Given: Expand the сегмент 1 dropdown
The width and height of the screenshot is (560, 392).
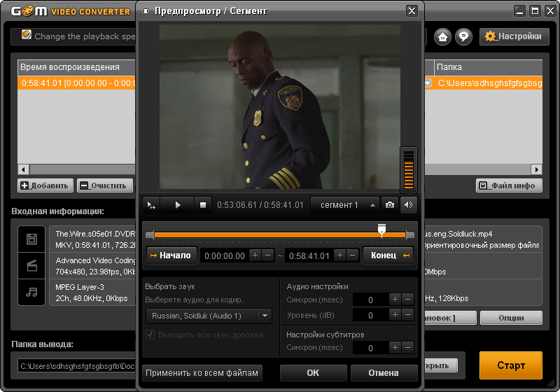Looking at the screenshot, I should 345,205.
